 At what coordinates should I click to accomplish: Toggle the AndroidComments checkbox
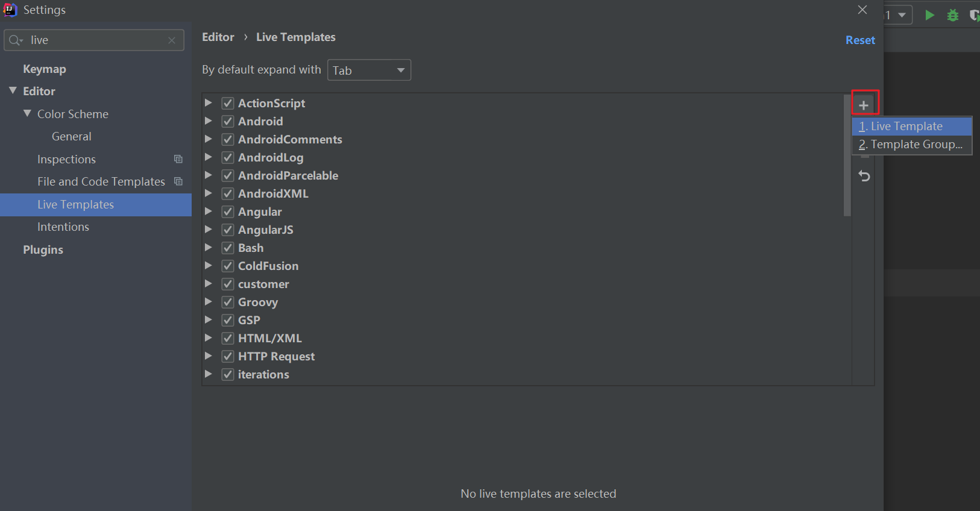pos(228,139)
